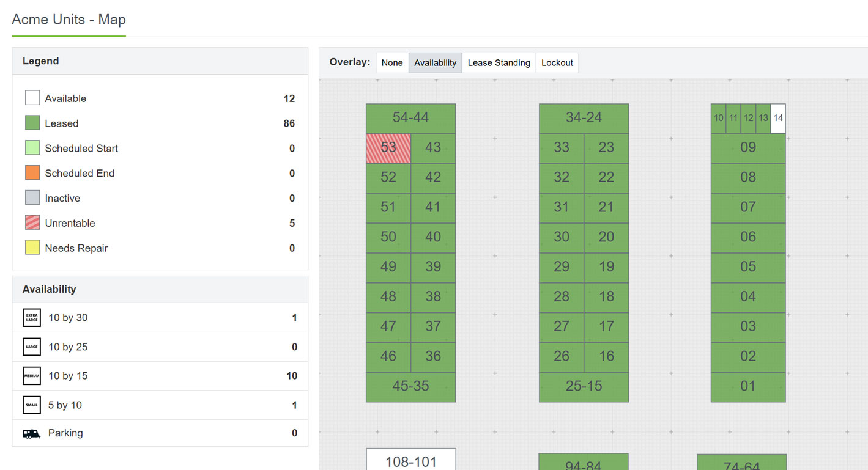Click unit 09 on the map

[748, 148]
